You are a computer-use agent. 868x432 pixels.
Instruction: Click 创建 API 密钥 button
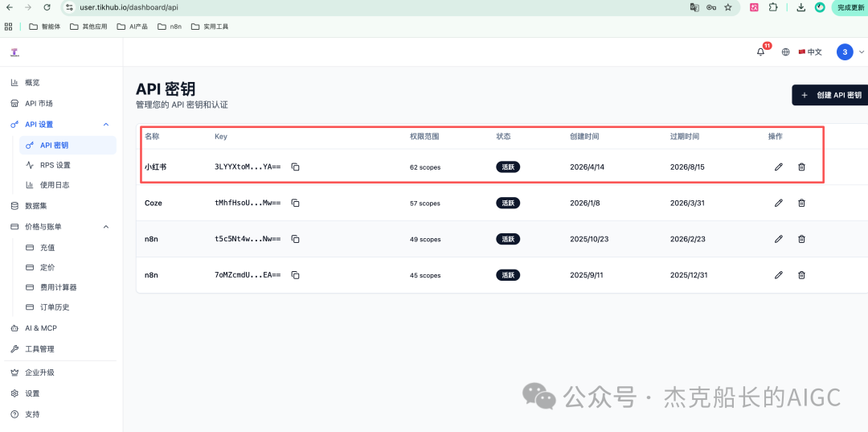pyautogui.click(x=829, y=95)
